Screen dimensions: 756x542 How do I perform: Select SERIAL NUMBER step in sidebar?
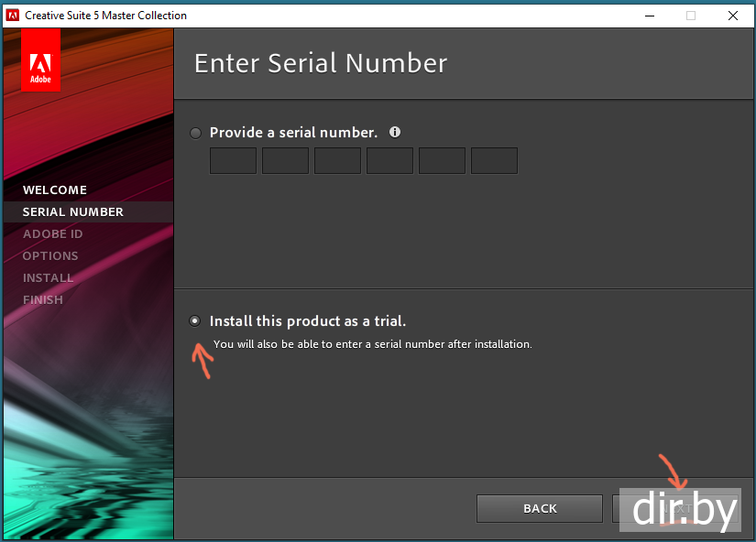[x=73, y=212]
